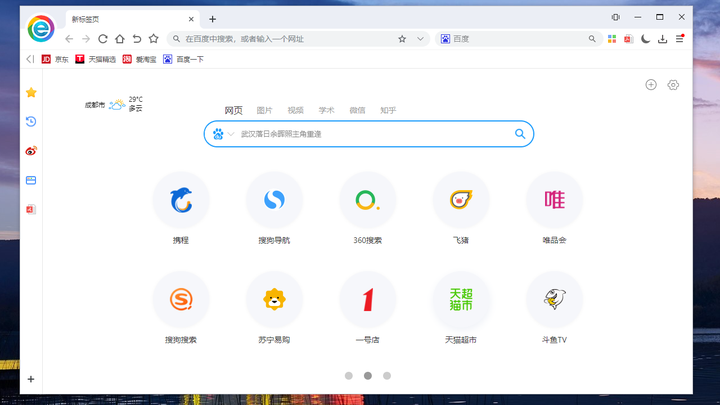Image resolution: width=720 pixels, height=405 pixels.
Task: Expand the address bar dropdown arrow
Action: (x=420, y=39)
